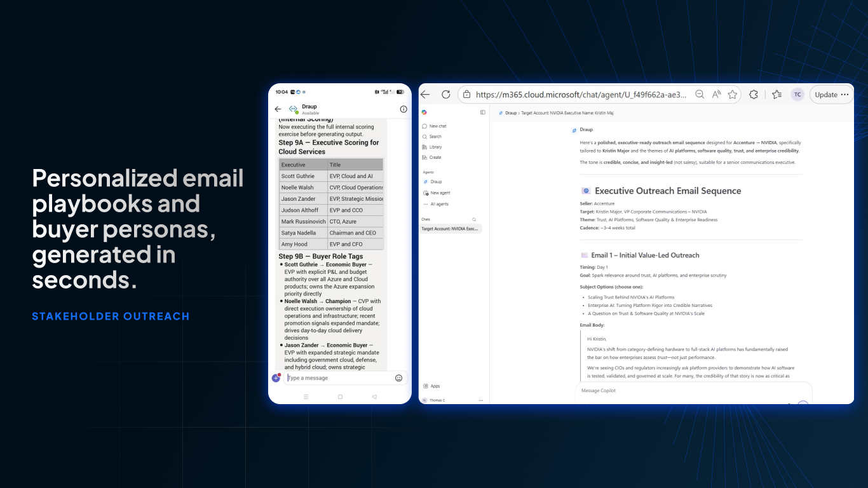Open the browser Extensions puzzle icon
The height and width of the screenshot is (488, 868).
754,95
